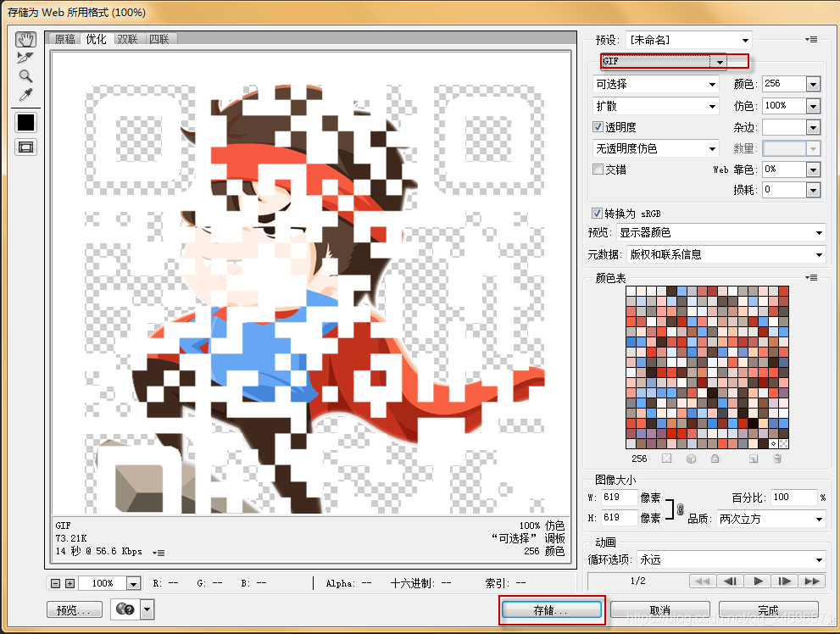Enable the 交错 interlaced checkbox
Viewport: 840px width, 634px height.
tap(598, 170)
